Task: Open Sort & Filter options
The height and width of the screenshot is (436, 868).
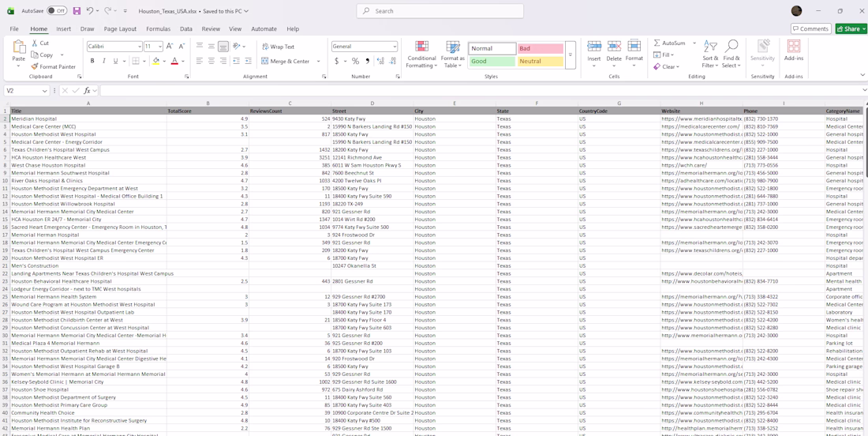Action: (710, 54)
